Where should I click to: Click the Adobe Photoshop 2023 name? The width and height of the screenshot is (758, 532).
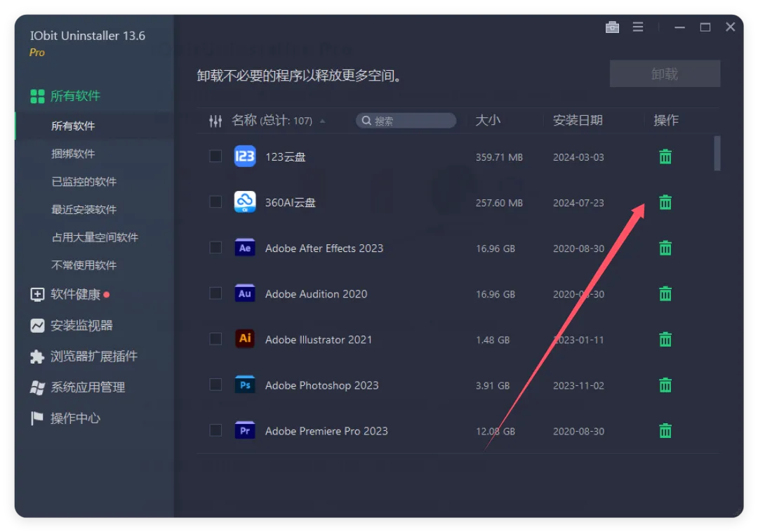[x=321, y=385]
